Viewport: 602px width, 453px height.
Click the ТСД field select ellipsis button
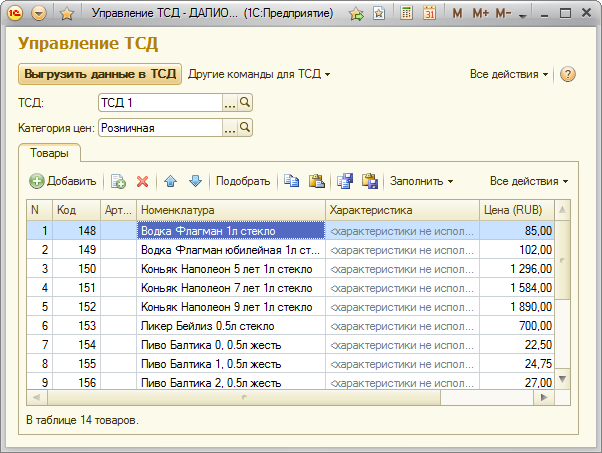pyautogui.click(x=230, y=103)
